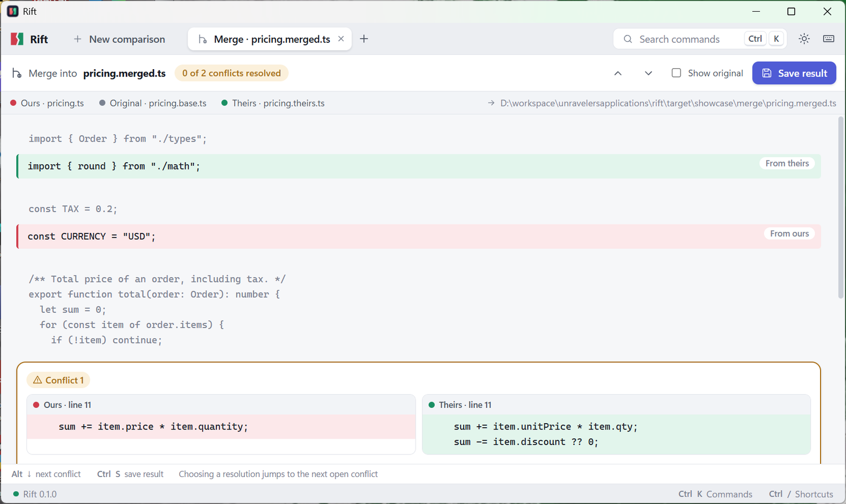Screen dimensions: 846x504
Task: Click the Conflict 1 warning badge
Action: coord(58,380)
